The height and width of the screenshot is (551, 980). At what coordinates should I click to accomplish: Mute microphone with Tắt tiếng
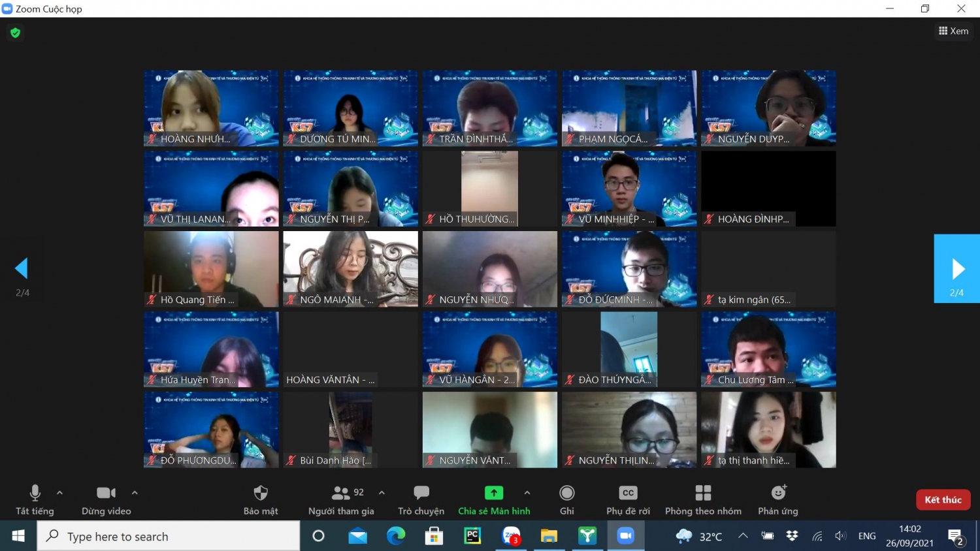tap(35, 494)
